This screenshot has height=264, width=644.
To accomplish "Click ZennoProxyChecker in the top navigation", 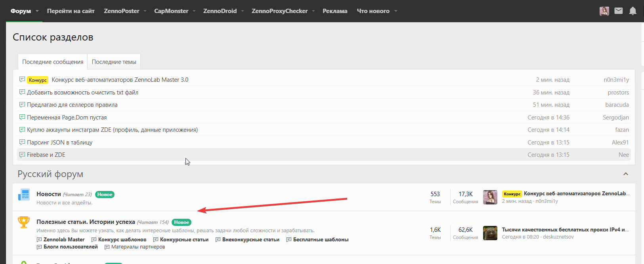I will click(280, 11).
